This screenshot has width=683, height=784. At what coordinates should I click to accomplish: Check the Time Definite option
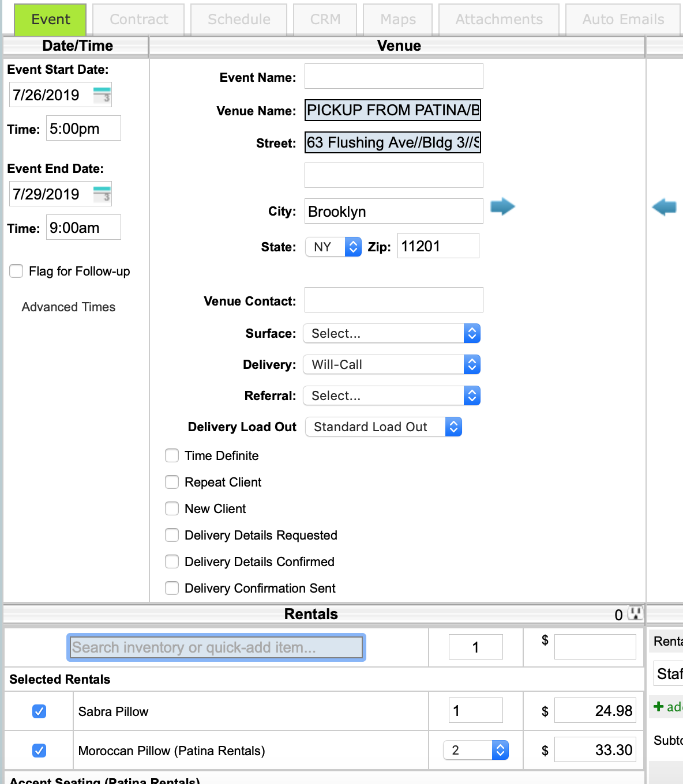[172, 455]
